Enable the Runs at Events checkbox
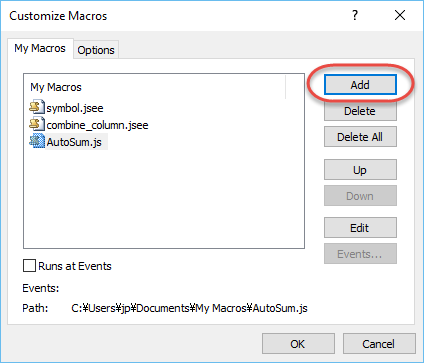The image size is (424, 363). coord(29,266)
